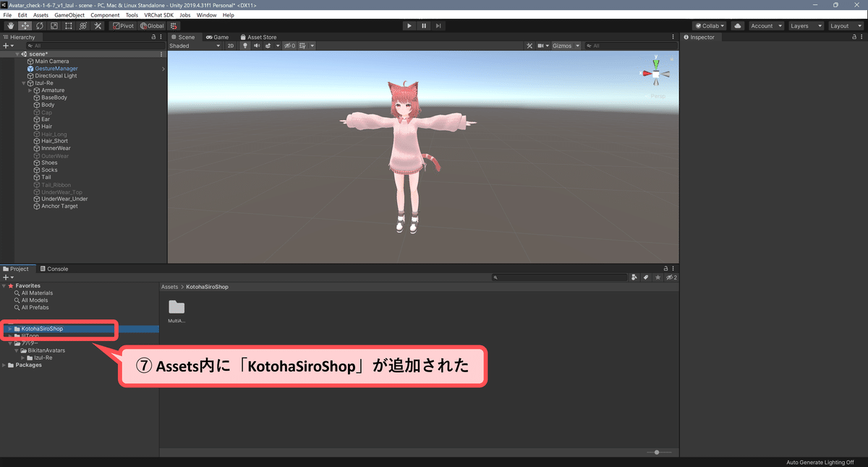Expand the Packages folder
Screen dimensions: 868x467
pyautogui.click(x=4, y=365)
